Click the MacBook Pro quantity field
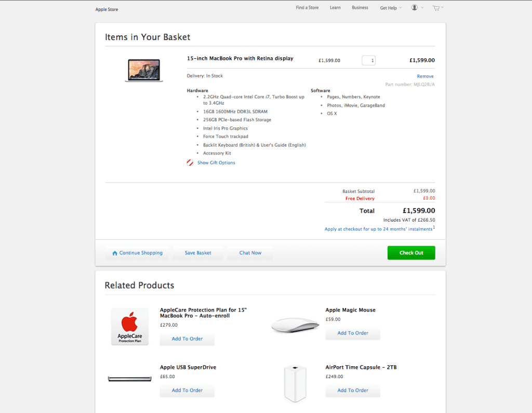This screenshot has width=532, height=413. tap(368, 60)
